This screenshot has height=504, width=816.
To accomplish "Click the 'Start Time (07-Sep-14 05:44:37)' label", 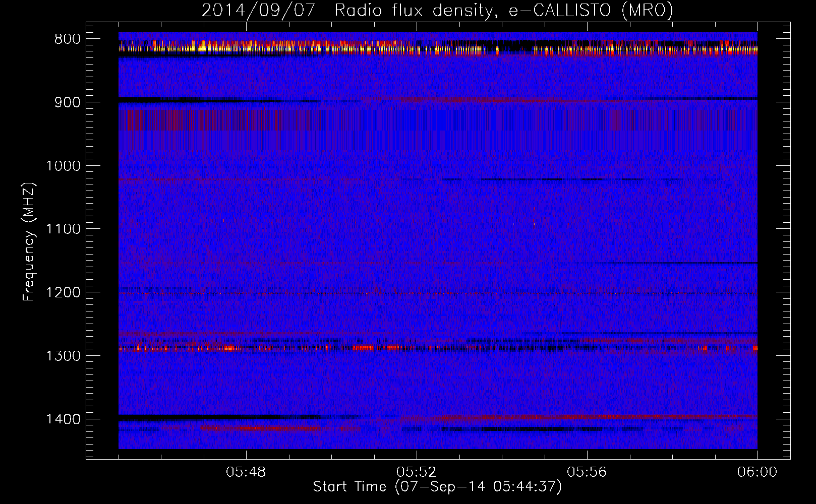I will click(x=437, y=487).
